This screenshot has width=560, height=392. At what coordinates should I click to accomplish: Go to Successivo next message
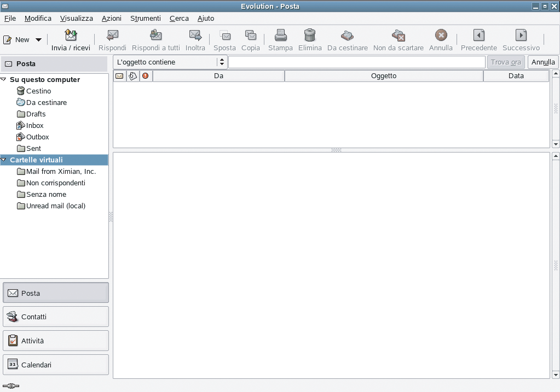(x=521, y=36)
